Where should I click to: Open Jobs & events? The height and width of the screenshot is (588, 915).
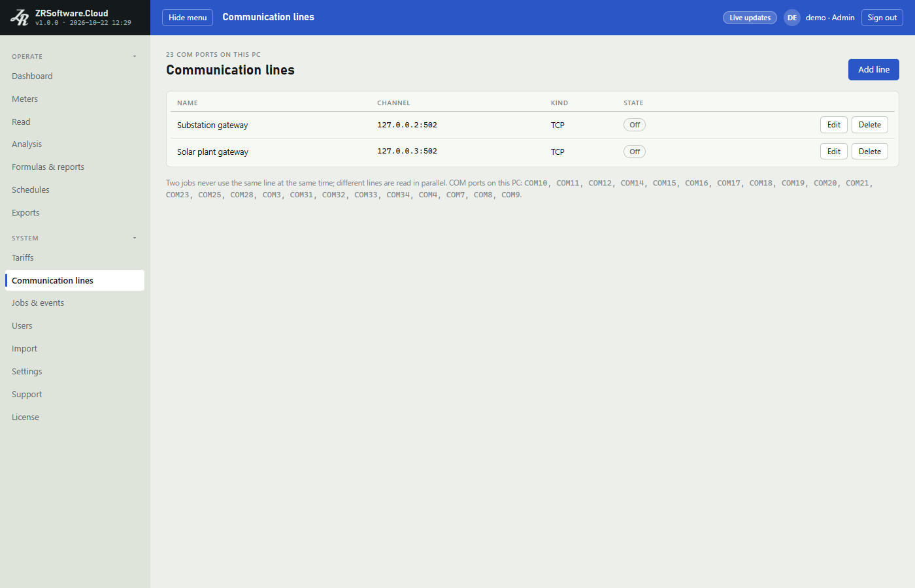[75, 303]
